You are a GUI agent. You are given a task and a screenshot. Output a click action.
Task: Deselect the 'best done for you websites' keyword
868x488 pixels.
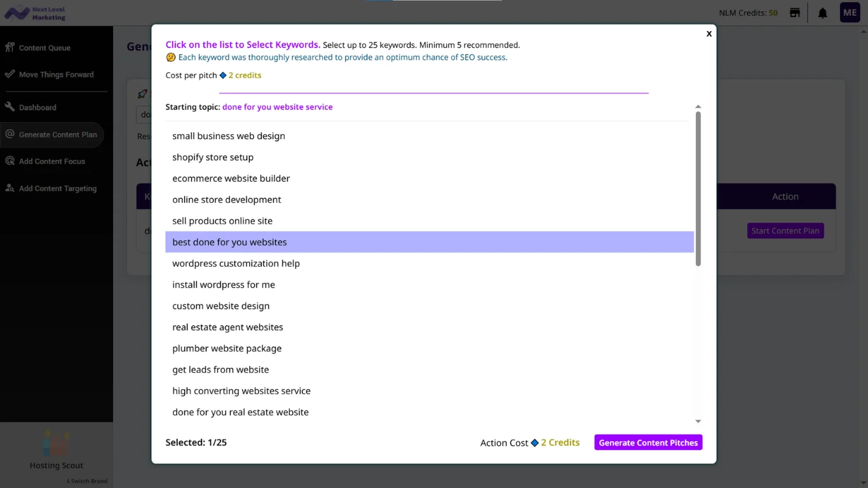[229, 242]
